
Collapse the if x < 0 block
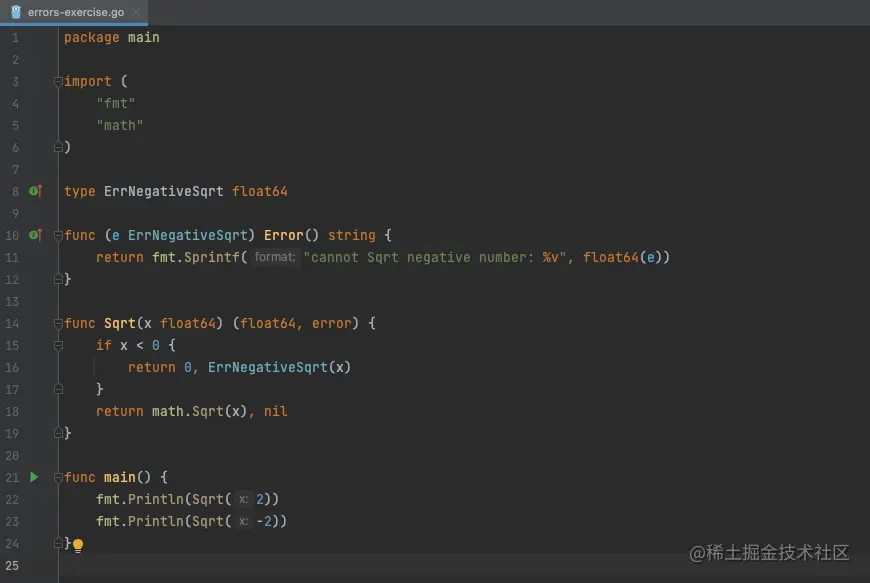tap(58, 346)
